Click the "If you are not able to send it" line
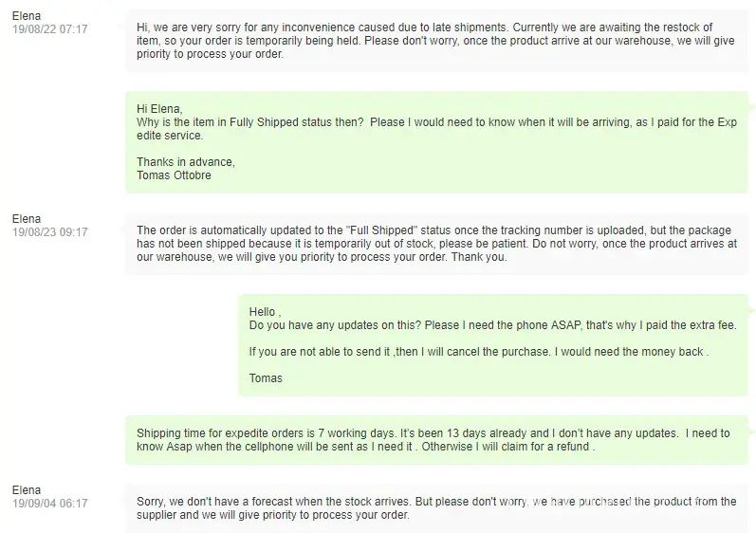This screenshot has width=756, height=533. point(479,352)
